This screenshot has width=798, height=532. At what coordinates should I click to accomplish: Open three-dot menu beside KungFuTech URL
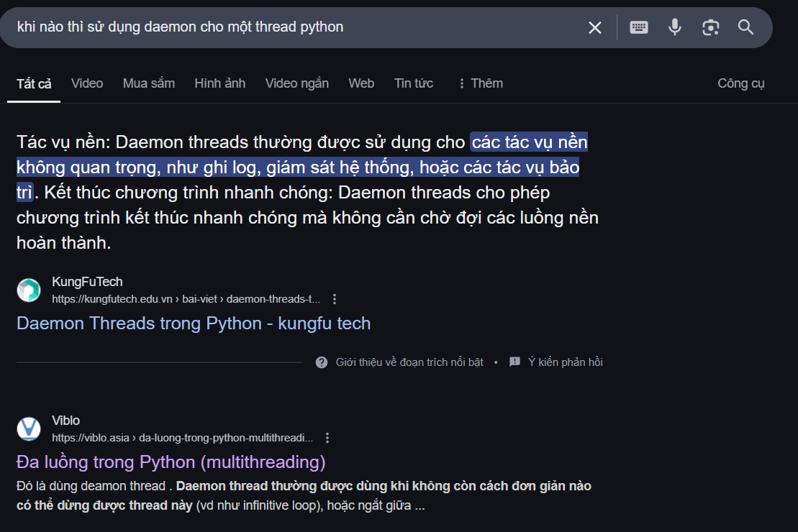tap(335, 299)
